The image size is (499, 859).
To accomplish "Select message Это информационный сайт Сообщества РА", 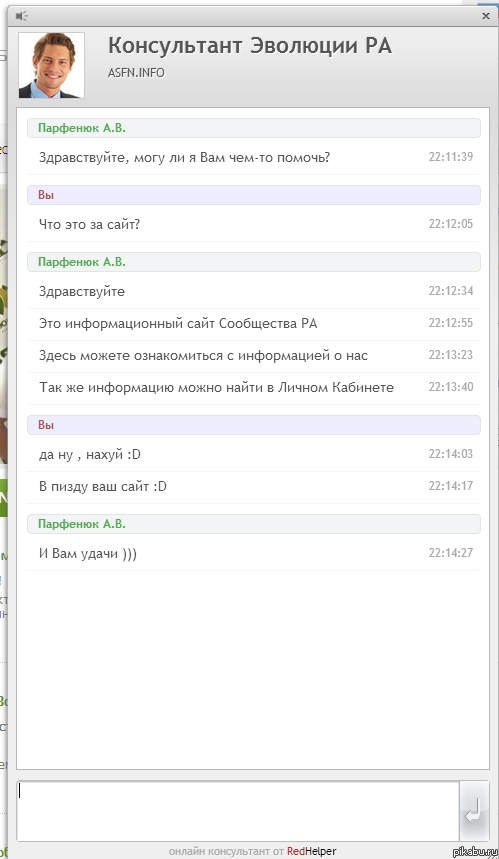I will point(178,324).
